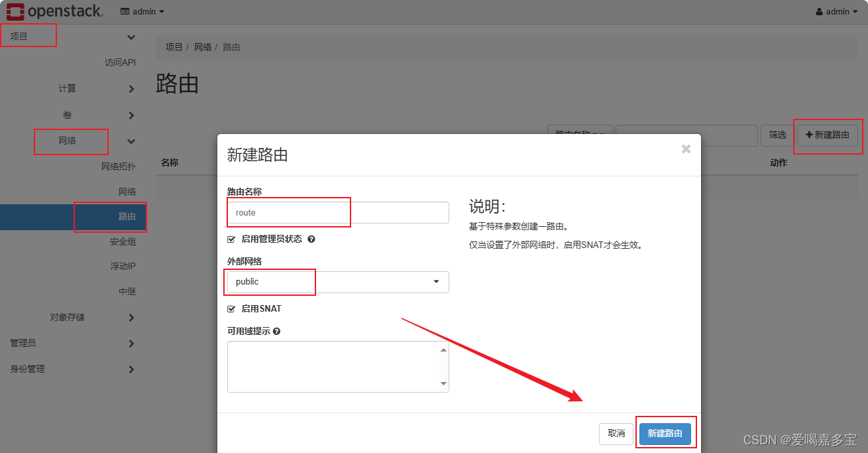Click the 筛选 button
Screen dimensions: 868x453
click(x=777, y=135)
